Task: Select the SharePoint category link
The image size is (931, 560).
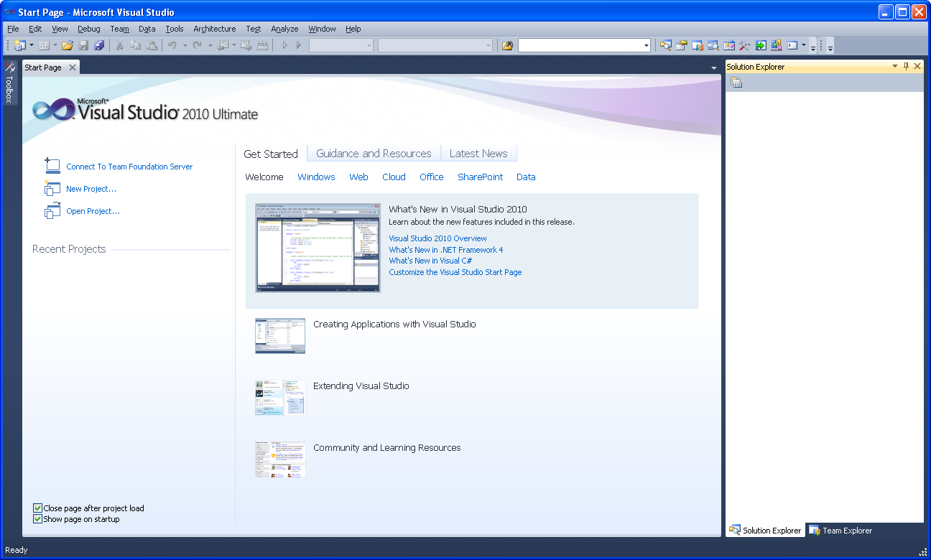Action: point(481,177)
